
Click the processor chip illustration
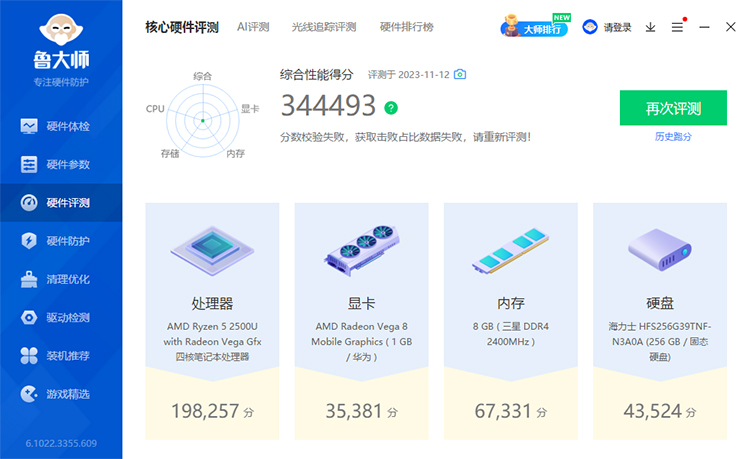(212, 251)
